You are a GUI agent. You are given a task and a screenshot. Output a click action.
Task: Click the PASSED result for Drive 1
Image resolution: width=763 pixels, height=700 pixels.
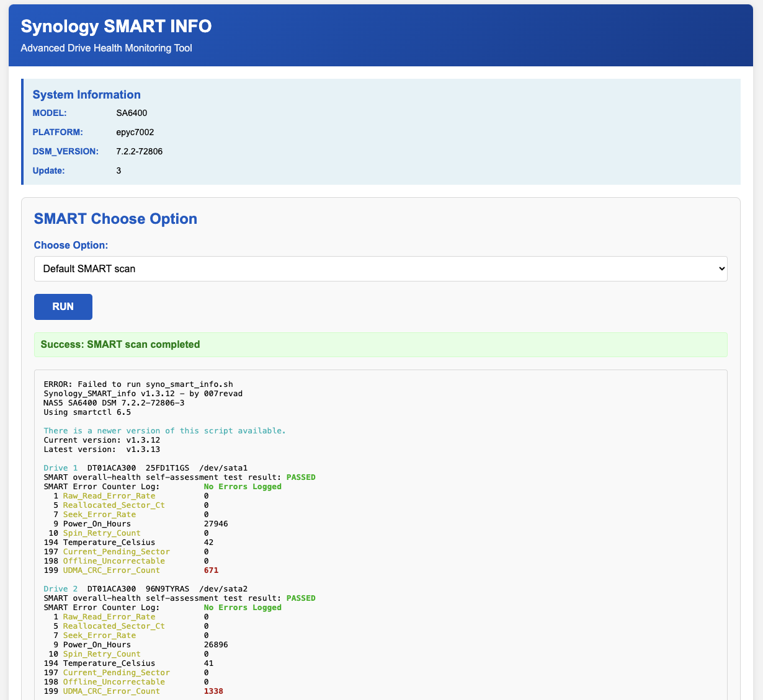point(301,477)
